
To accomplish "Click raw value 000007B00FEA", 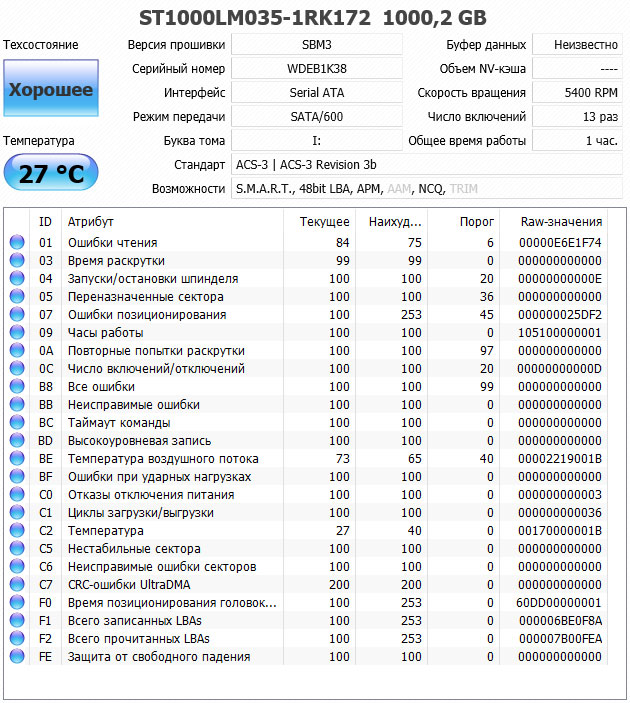I will point(560,638).
